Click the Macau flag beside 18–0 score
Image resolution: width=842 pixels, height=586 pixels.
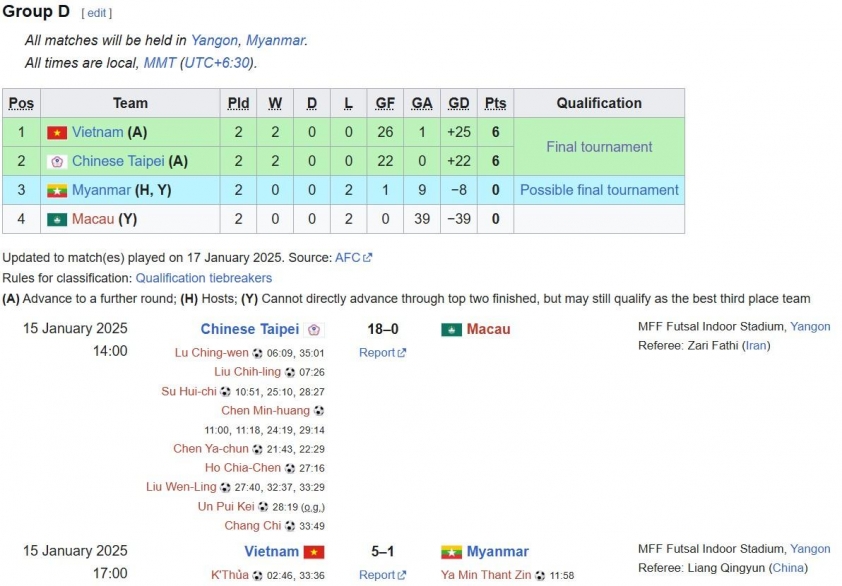452,330
